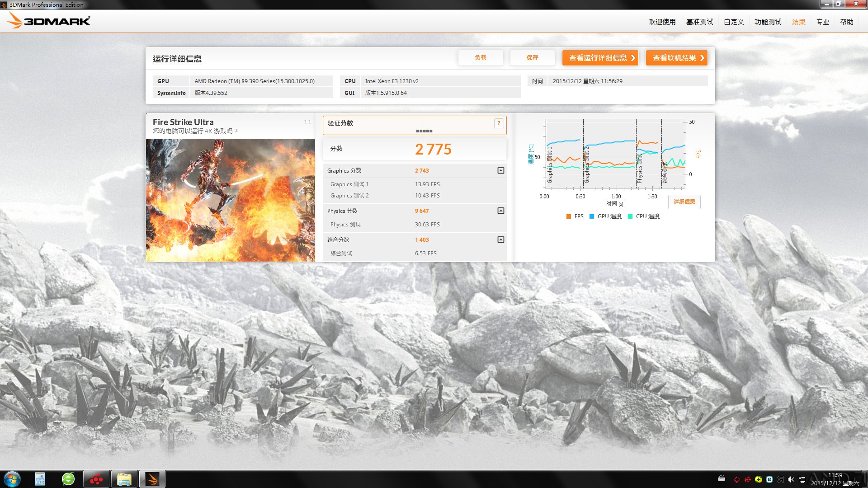Click the orange FPS legend swatch
Viewport: 868px width, 488px height.
pyautogui.click(x=568, y=216)
